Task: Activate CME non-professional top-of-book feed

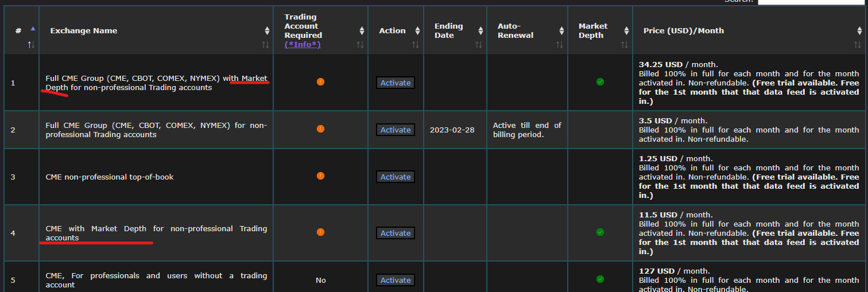Action: click(396, 177)
